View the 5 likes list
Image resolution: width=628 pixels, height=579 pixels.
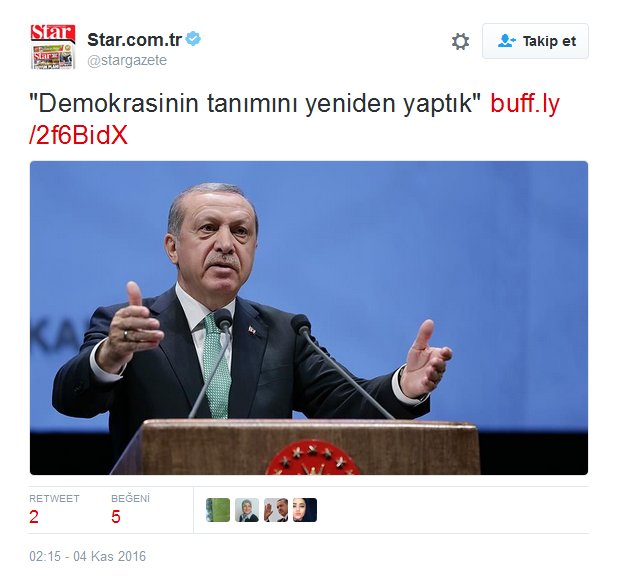(x=116, y=517)
